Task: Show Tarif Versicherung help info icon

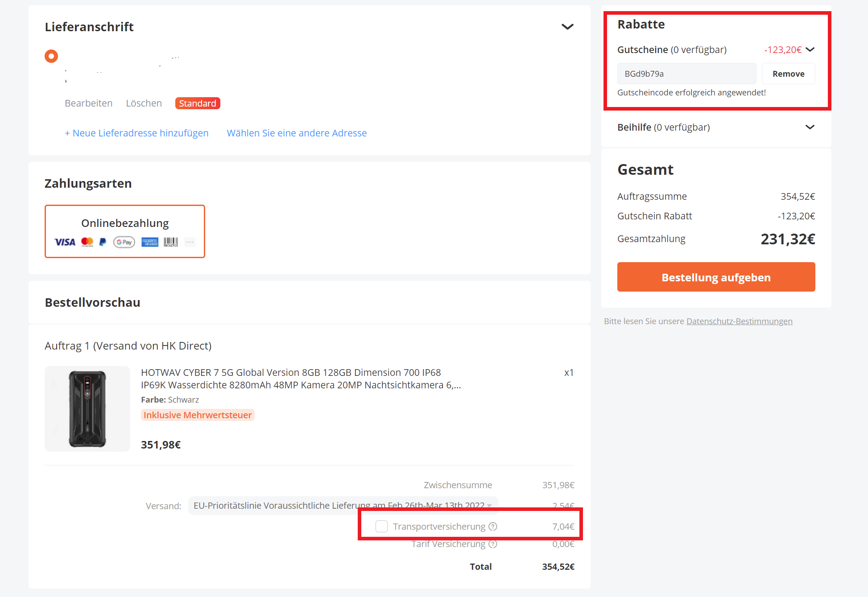Action: click(x=493, y=544)
